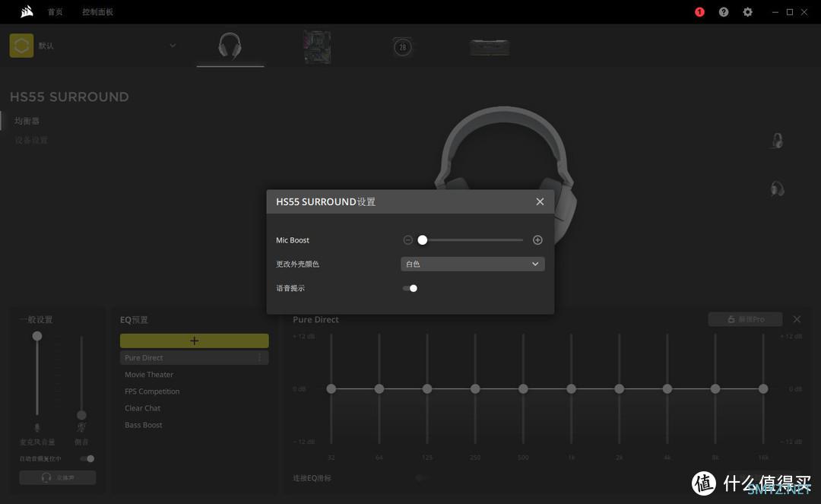The image size is (821, 504).
Task: Click the 32 Hz EQ band knob
Action: [x=331, y=389]
